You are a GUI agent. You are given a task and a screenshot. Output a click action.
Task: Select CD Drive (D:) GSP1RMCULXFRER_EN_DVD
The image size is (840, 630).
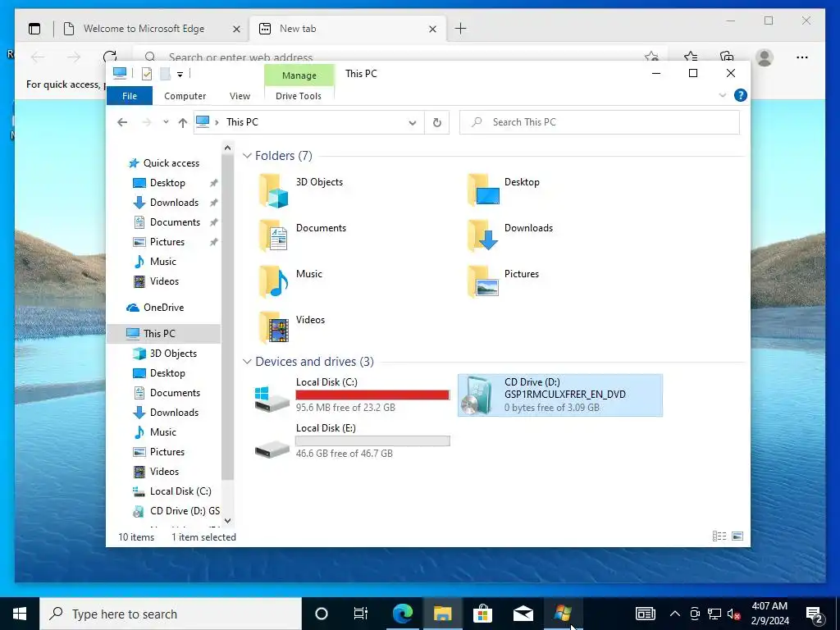click(560, 395)
